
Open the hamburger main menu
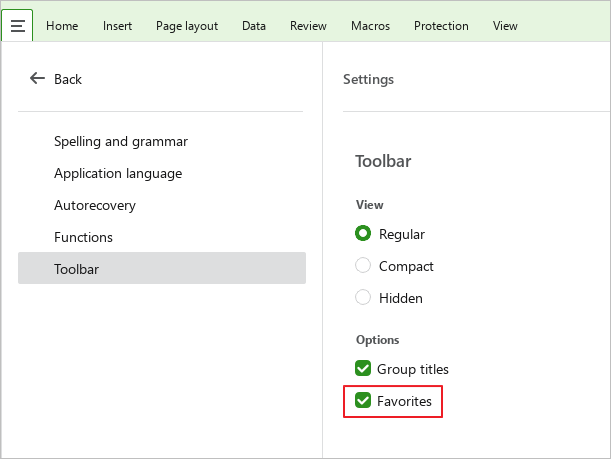click(x=17, y=26)
